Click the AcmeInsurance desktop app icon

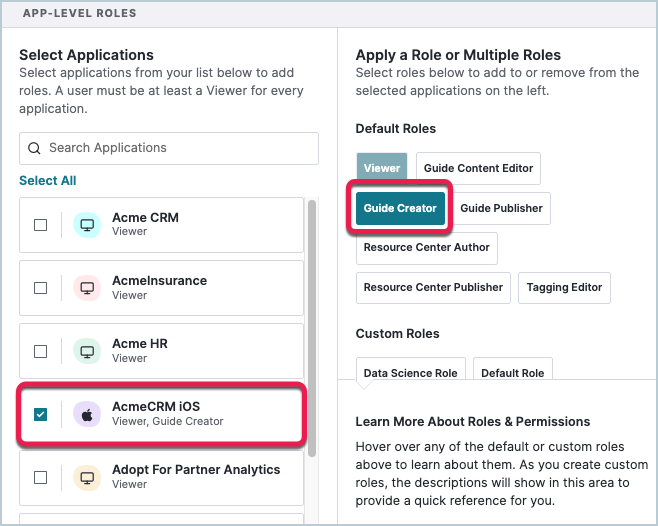click(87, 288)
